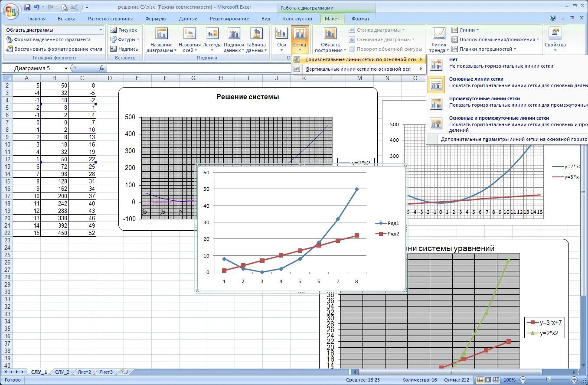
Task: Open the Легенда legend options
Action: coord(212,40)
